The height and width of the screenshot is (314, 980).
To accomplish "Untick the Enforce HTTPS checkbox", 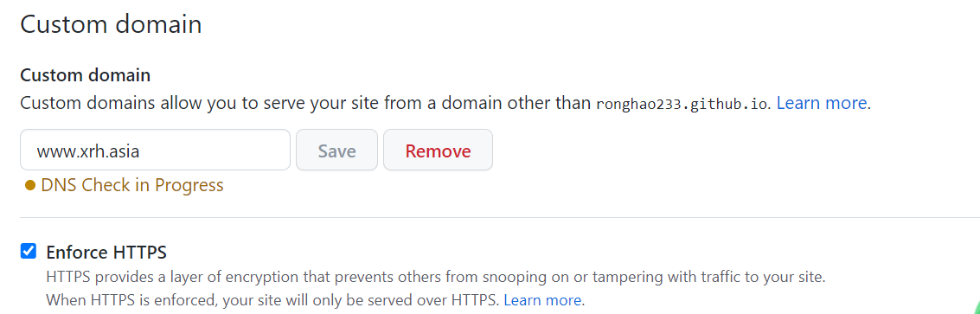I will 29,252.
